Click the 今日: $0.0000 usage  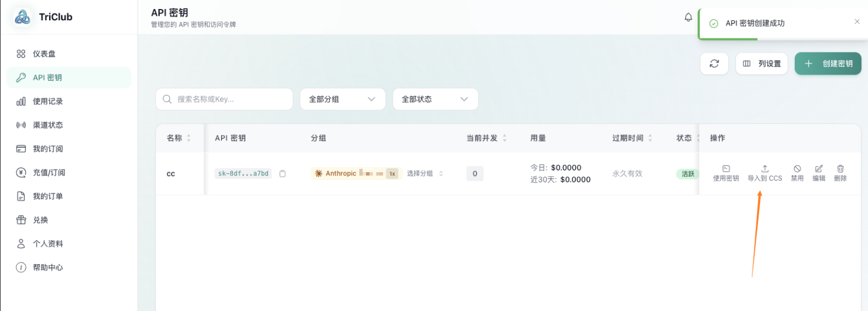pos(556,168)
